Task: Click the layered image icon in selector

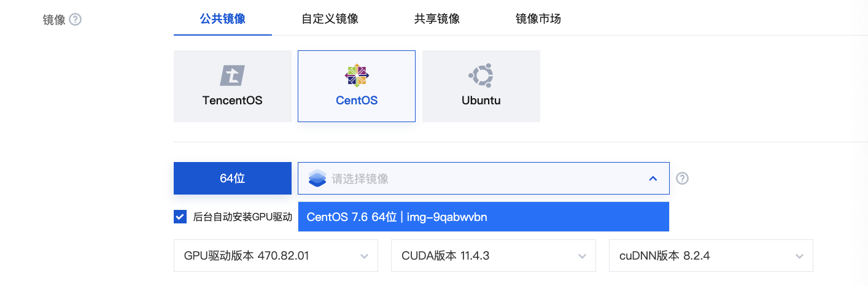Action: point(317,179)
